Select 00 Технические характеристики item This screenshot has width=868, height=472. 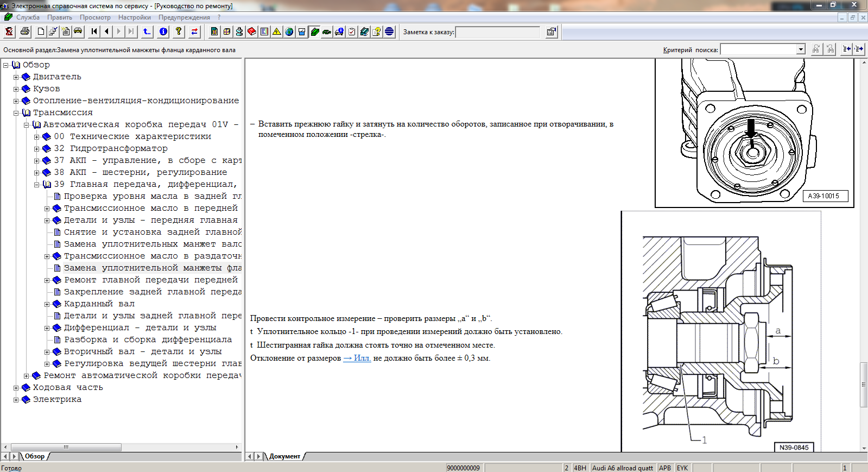[132, 136]
